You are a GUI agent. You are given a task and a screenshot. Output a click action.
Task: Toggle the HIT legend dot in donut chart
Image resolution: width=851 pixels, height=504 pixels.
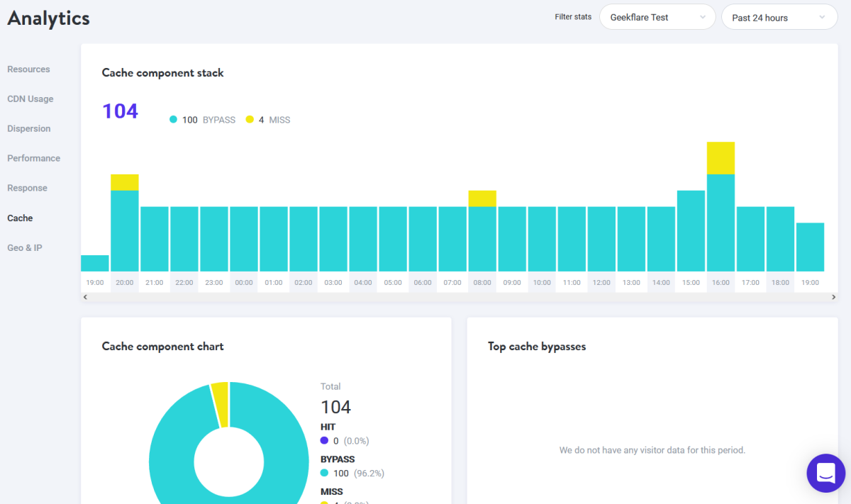click(x=324, y=441)
